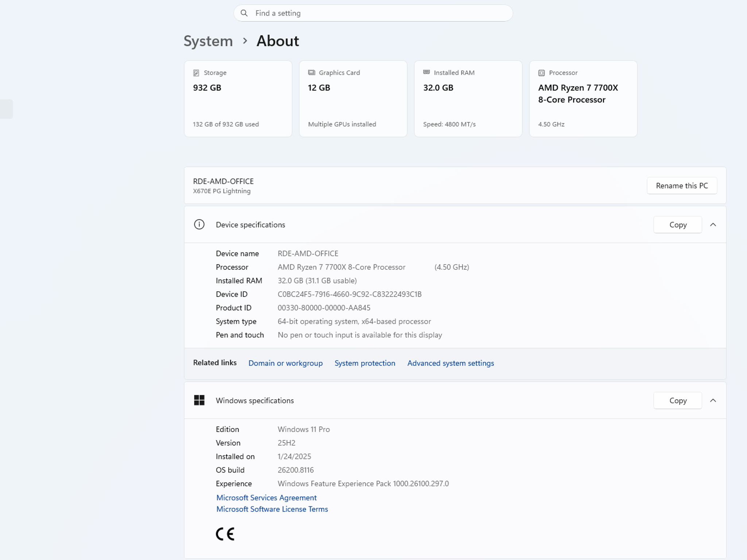
Task: Copy the Windows specifications
Action: pyautogui.click(x=678, y=400)
